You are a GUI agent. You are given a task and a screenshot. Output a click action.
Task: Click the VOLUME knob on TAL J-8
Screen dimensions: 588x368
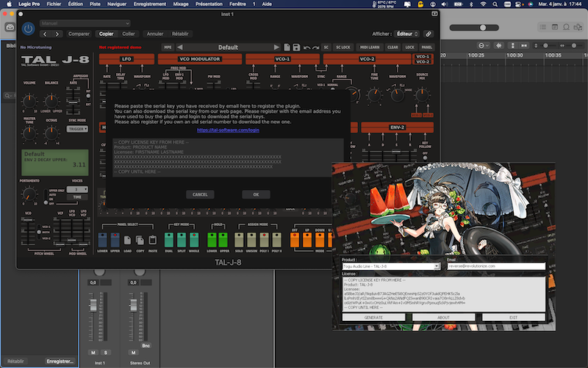pos(29,101)
